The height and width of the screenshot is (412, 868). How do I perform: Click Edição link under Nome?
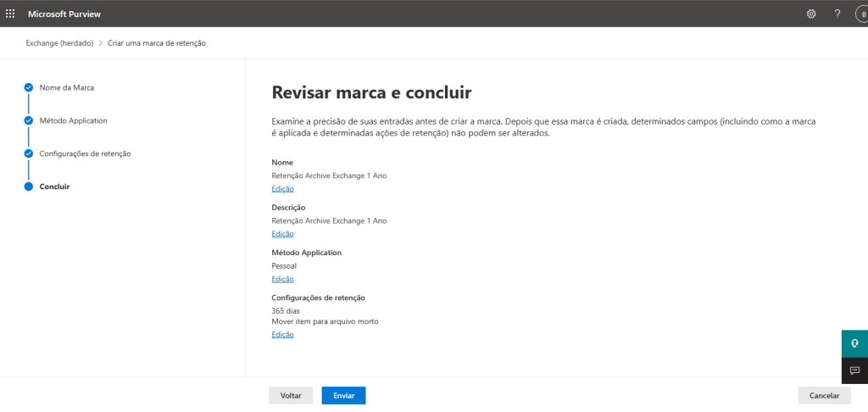click(x=282, y=189)
